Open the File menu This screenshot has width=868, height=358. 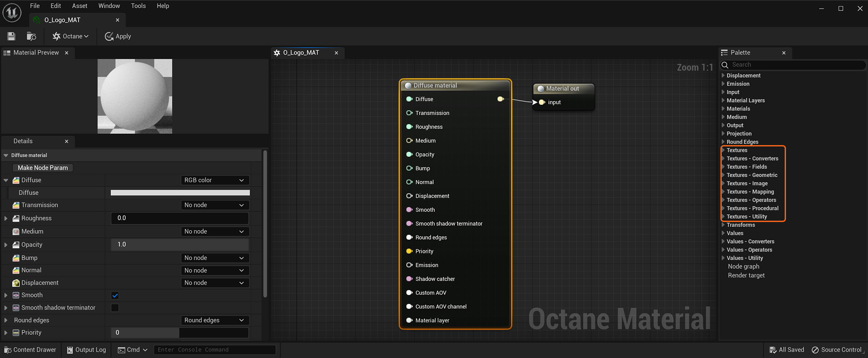point(35,6)
